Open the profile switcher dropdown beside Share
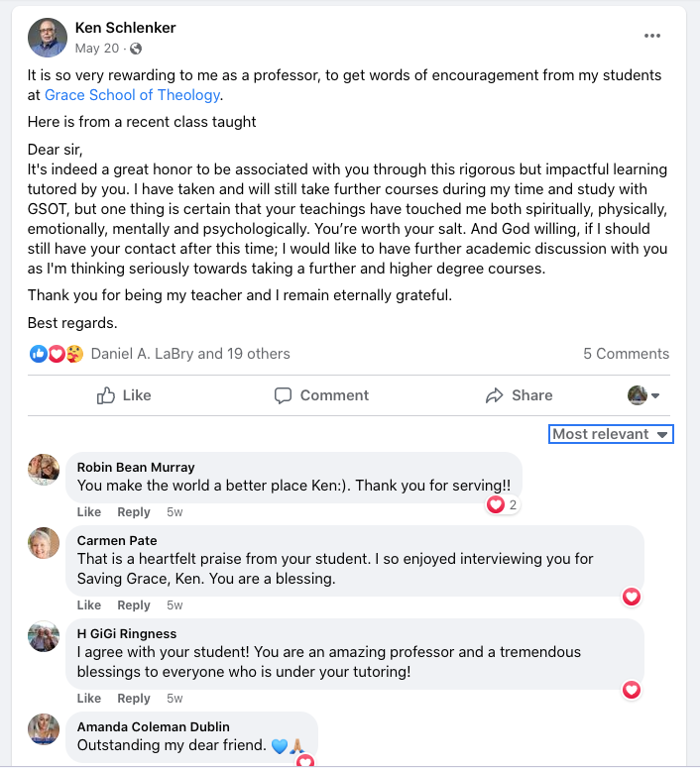 point(643,395)
